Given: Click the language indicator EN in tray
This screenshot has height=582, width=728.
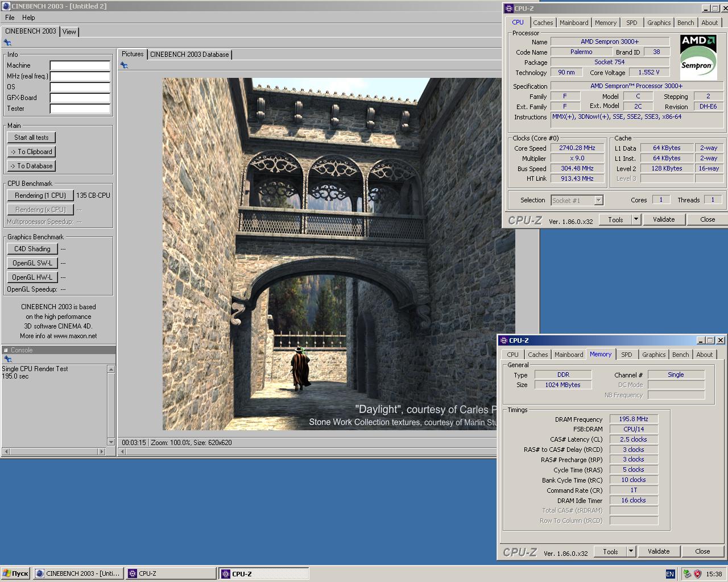Looking at the screenshot, I should pyautogui.click(x=670, y=574).
